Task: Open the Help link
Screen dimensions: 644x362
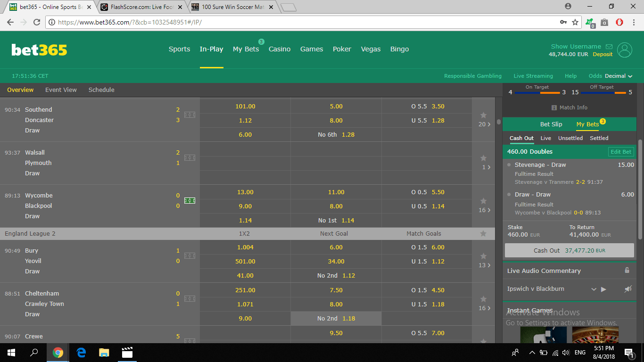Action: click(570, 76)
